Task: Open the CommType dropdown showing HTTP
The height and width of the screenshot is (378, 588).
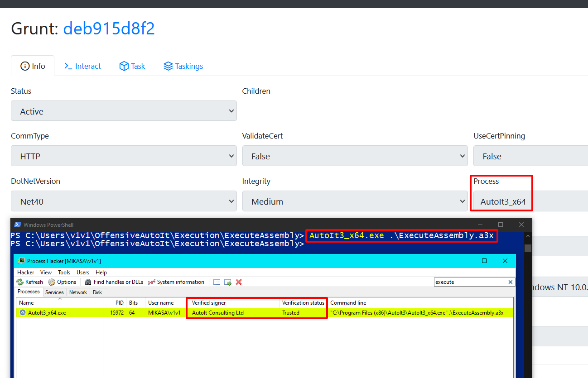Action: coord(124,156)
